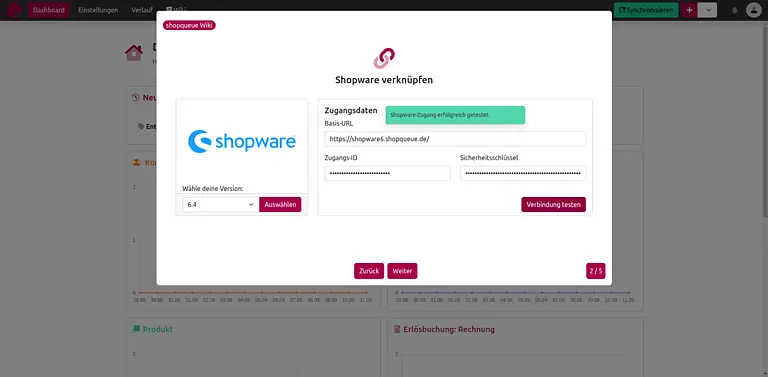Go back with the Zurück button
Viewport: 768px width, 377px height.
[369, 271]
